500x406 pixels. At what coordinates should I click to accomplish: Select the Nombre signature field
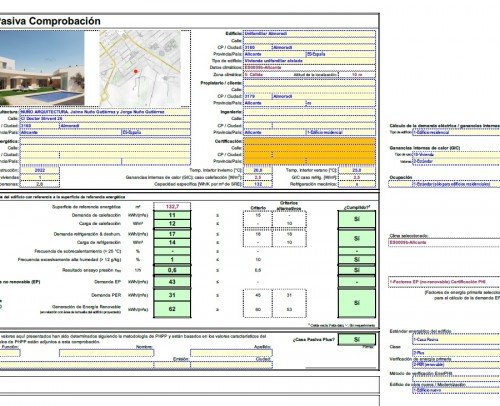(106, 353)
